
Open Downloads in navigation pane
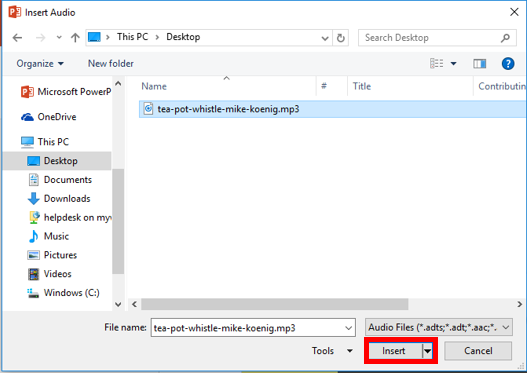point(59,199)
